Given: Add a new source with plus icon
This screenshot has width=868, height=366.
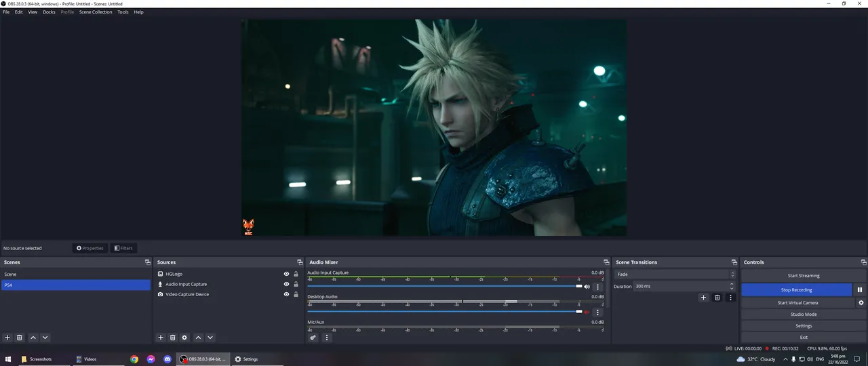Looking at the screenshot, I should coord(161,338).
